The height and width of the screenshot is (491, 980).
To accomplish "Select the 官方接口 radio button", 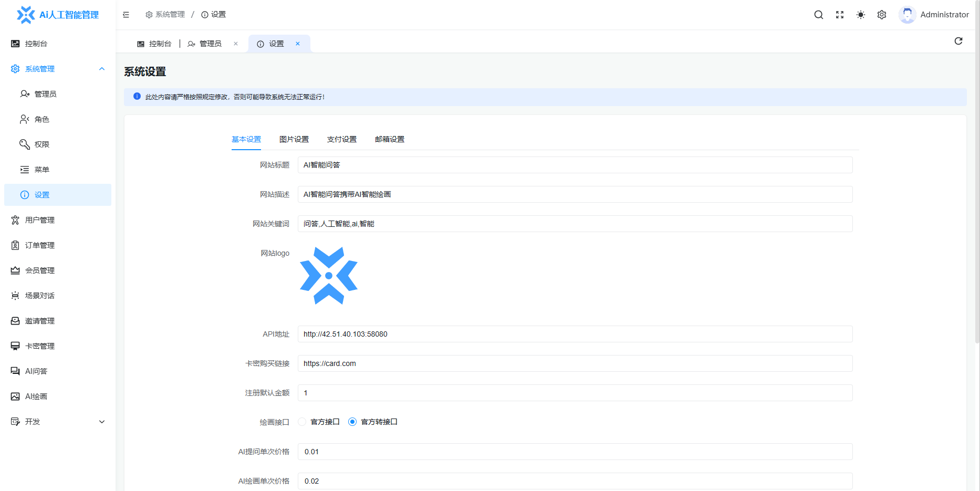I will pyautogui.click(x=302, y=422).
